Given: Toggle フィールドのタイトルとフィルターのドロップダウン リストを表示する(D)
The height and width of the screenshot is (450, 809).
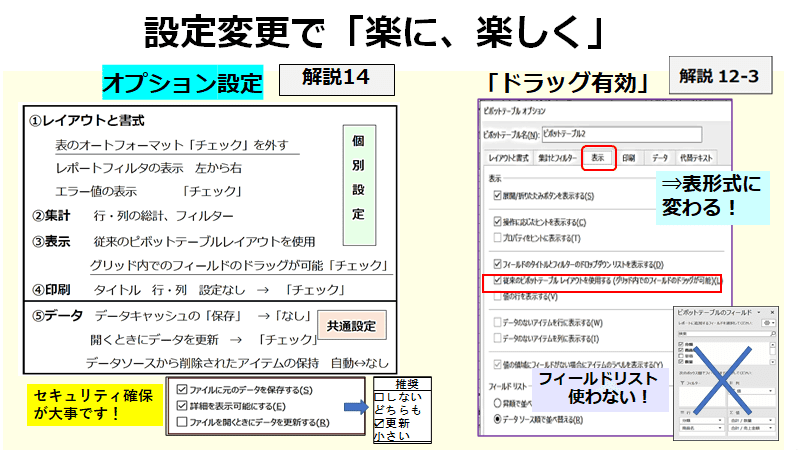Looking at the screenshot, I should pyautogui.click(x=497, y=264).
